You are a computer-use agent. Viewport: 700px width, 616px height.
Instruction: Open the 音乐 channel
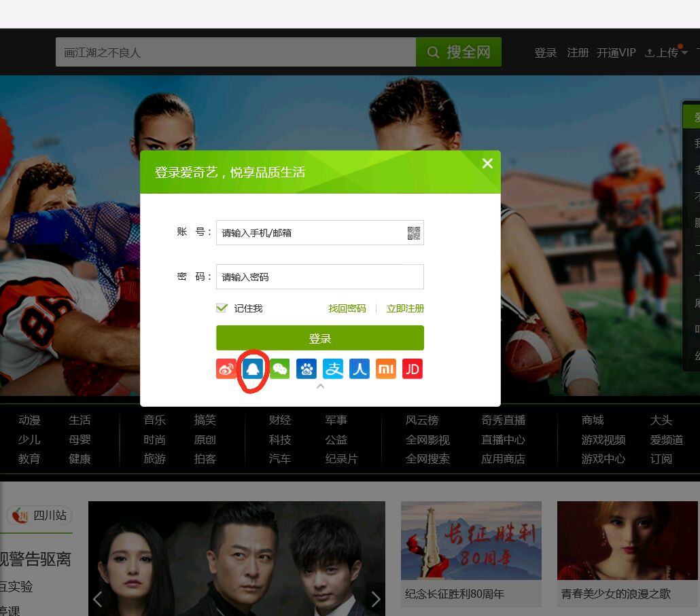[x=154, y=420]
